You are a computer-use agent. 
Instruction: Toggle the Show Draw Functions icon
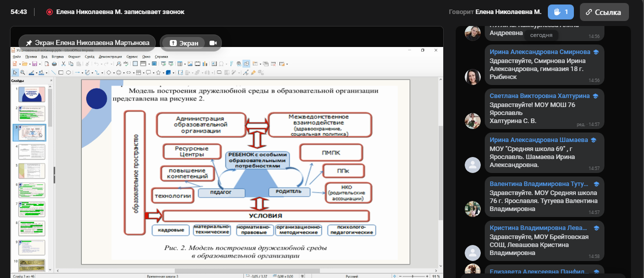[x=246, y=64]
